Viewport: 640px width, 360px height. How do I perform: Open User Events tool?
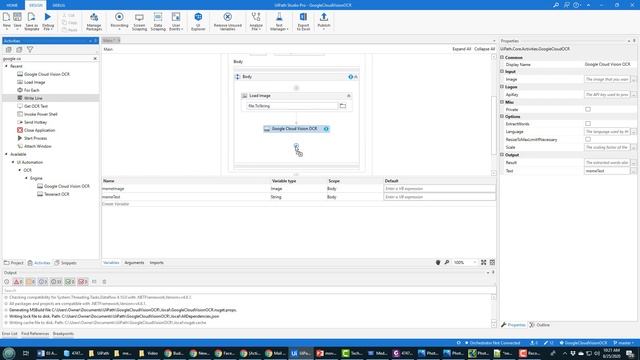176,21
